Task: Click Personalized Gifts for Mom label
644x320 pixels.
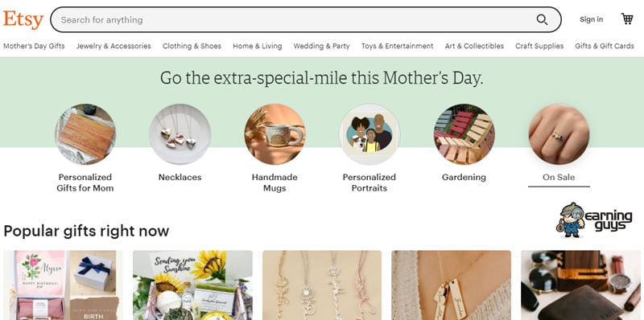Action: point(85,183)
